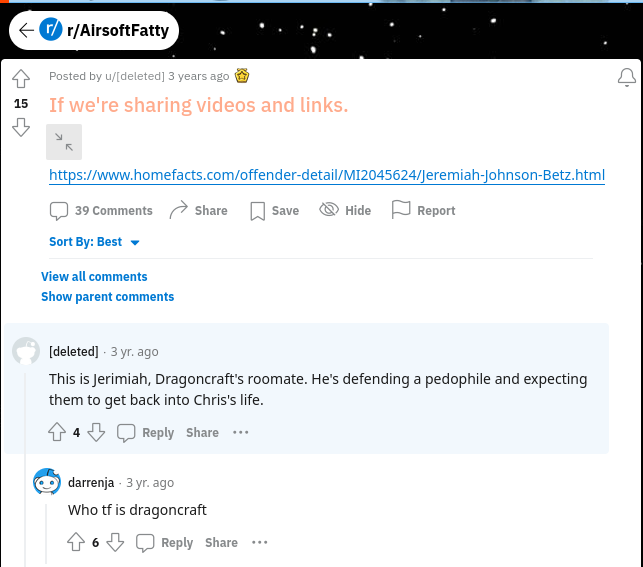Open the Sort By: Best dropdown
The width and height of the screenshot is (643, 567).
point(94,242)
